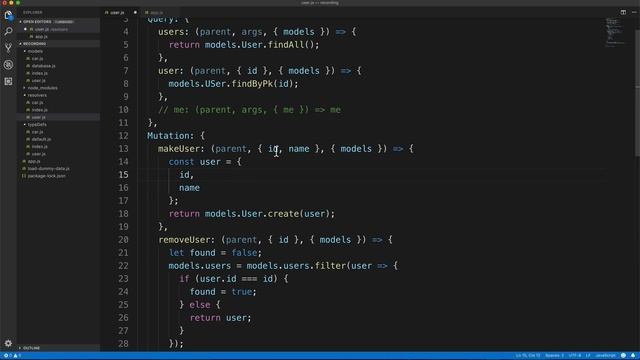The width and height of the screenshot is (640, 360).
Task: Click unsaved dot on user.js tab
Action: pyautogui.click(x=135, y=12)
